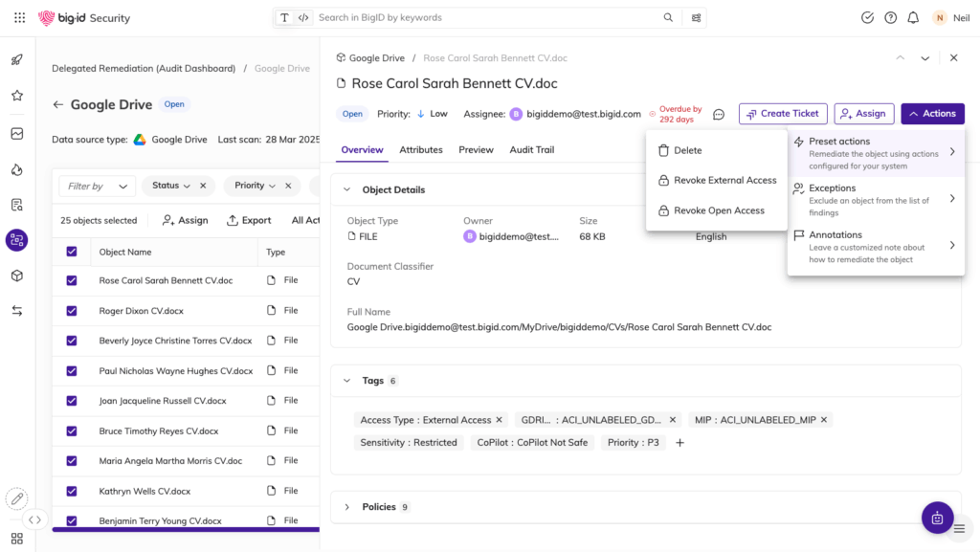Viewport: 980px width, 552px height.
Task: Switch to the Audit Trail tab
Action: pyautogui.click(x=532, y=150)
